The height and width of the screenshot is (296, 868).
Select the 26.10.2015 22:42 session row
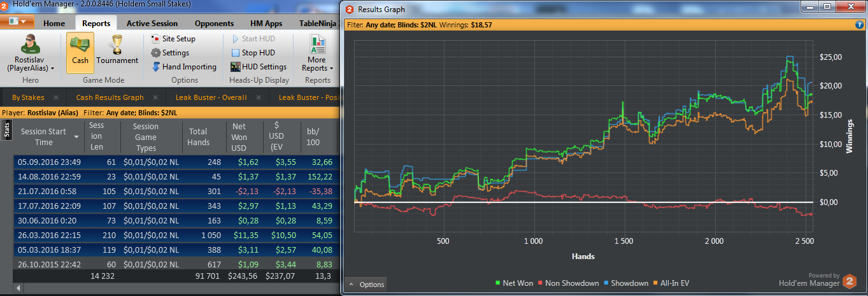coord(175,264)
